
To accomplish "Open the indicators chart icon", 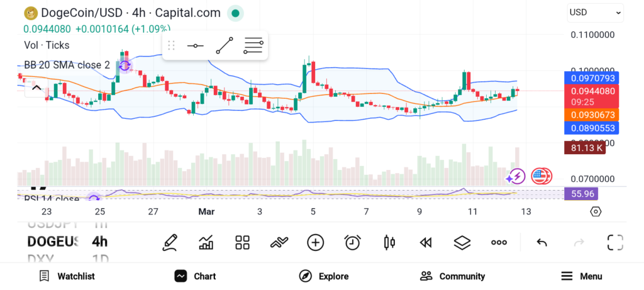I will pos(206,242).
